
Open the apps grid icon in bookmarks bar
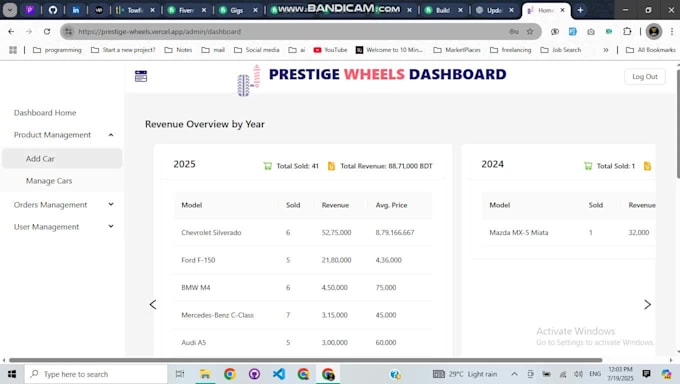point(13,50)
